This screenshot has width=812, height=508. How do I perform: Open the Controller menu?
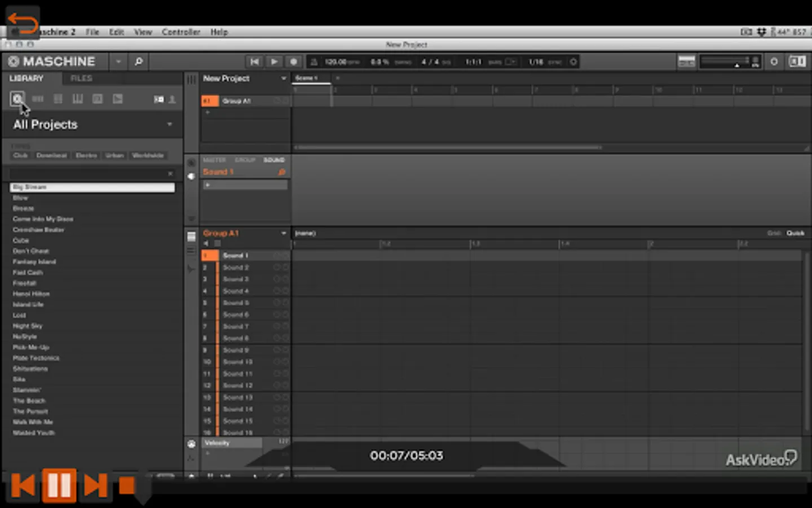point(181,32)
